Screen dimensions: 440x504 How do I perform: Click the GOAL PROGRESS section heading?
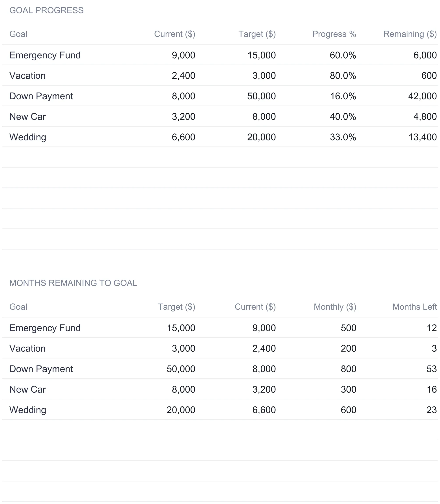coord(46,10)
